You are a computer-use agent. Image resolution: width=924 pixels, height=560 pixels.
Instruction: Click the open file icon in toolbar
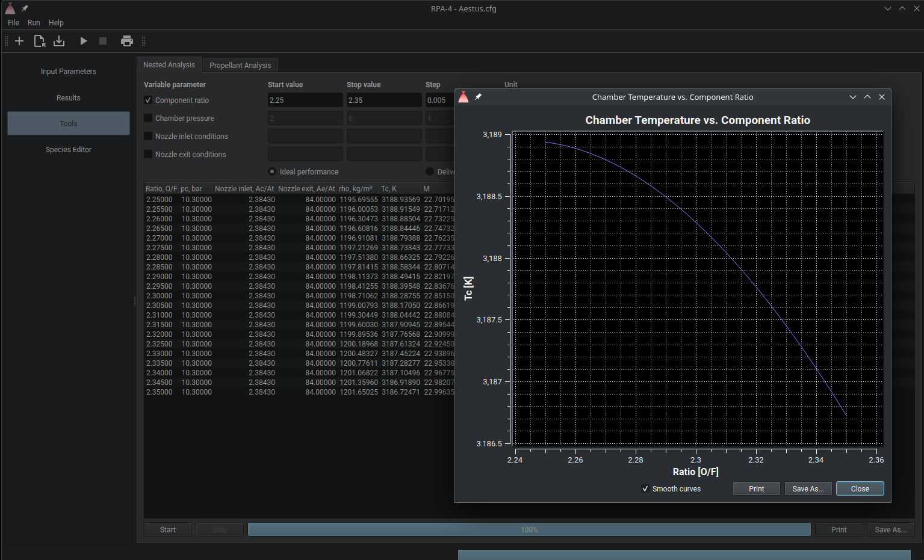39,41
